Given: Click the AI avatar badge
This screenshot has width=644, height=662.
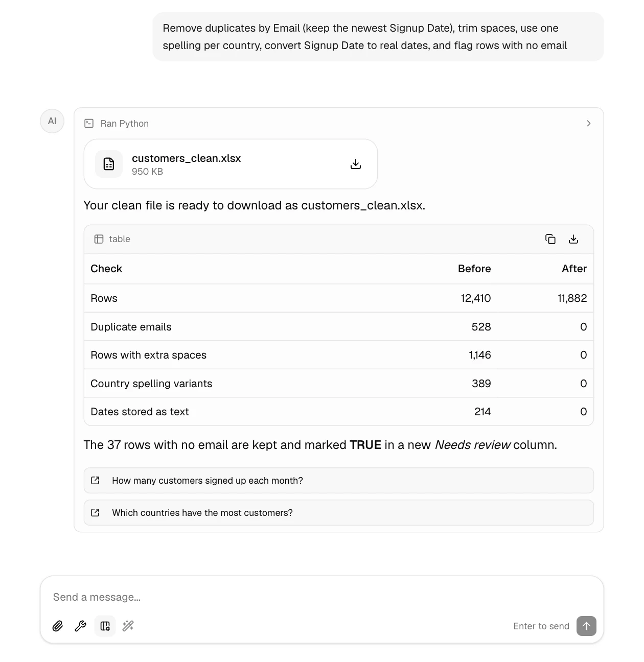Looking at the screenshot, I should 52,121.
